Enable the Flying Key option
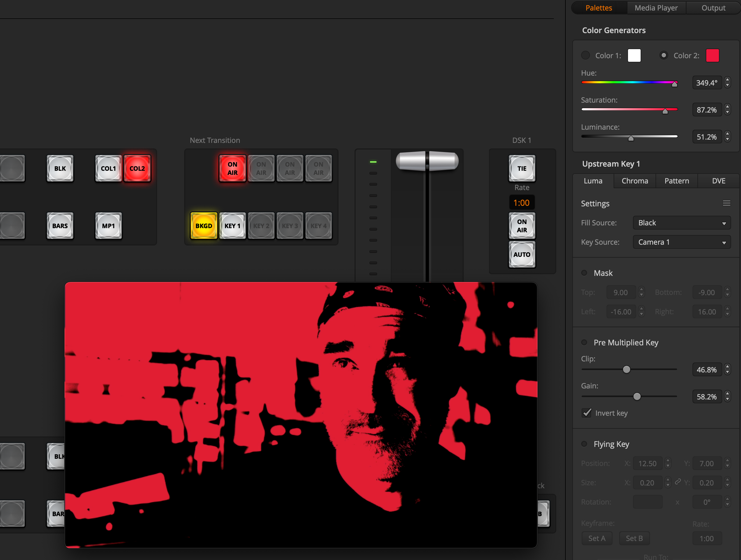The height and width of the screenshot is (560, 741). tap(584, 444)
